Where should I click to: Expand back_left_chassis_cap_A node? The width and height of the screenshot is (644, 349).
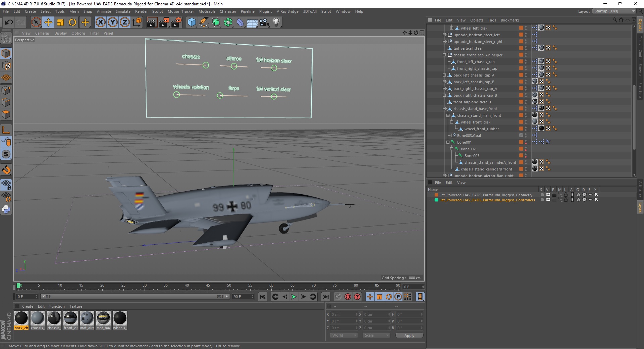click(444, 75)
